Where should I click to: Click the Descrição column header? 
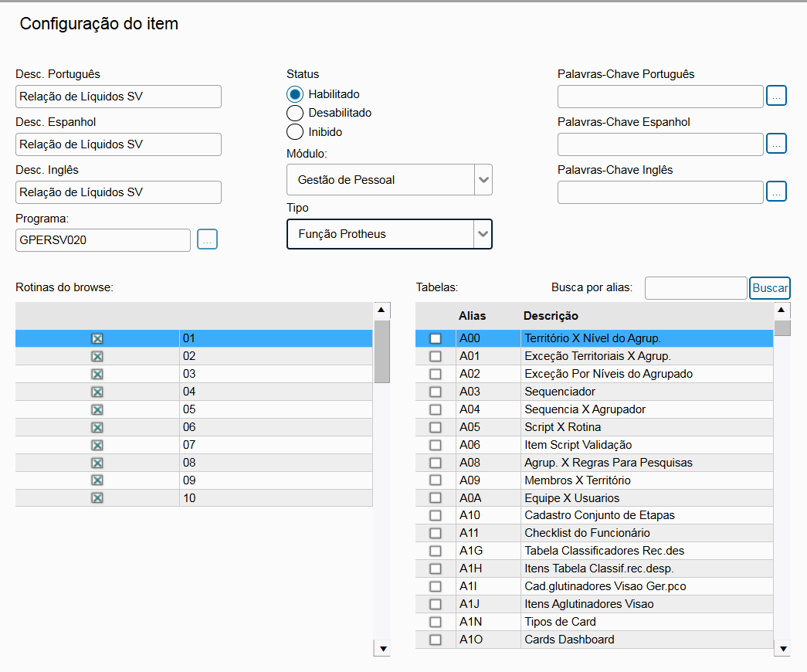pos(551,316)
